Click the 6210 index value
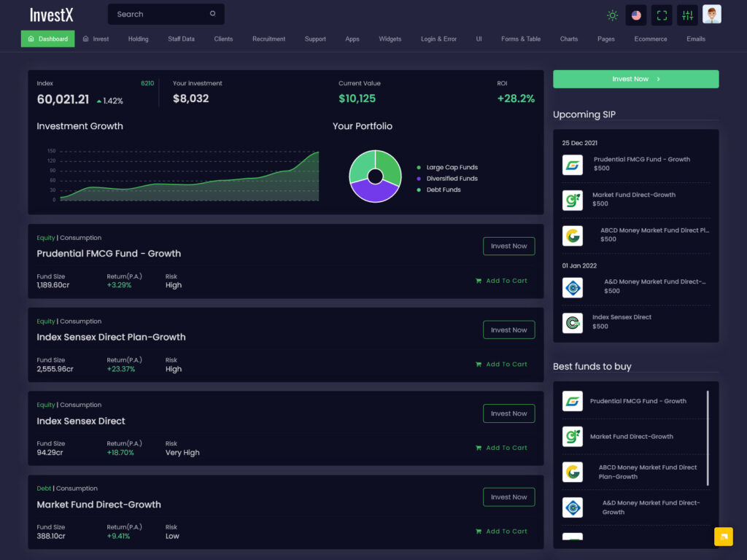This screenshot has height=560, width=747. pyautogui.click(x=147, y=83)
